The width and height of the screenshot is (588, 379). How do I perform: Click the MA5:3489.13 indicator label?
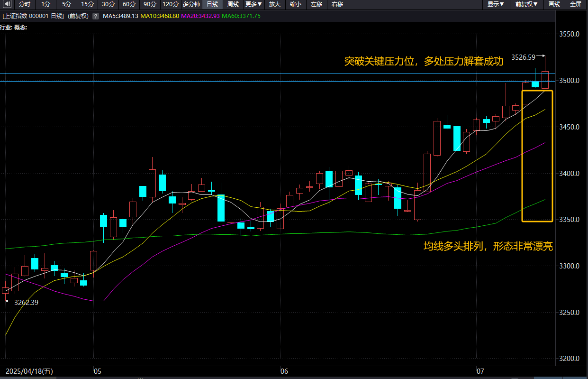pos(121,16)
